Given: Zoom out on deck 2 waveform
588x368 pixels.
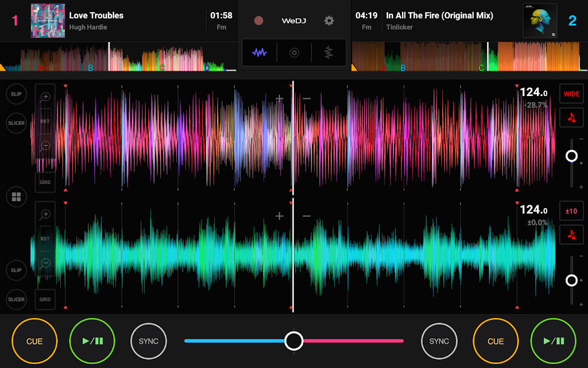Looking at the screenshot, I should click(x=45, y=263).
